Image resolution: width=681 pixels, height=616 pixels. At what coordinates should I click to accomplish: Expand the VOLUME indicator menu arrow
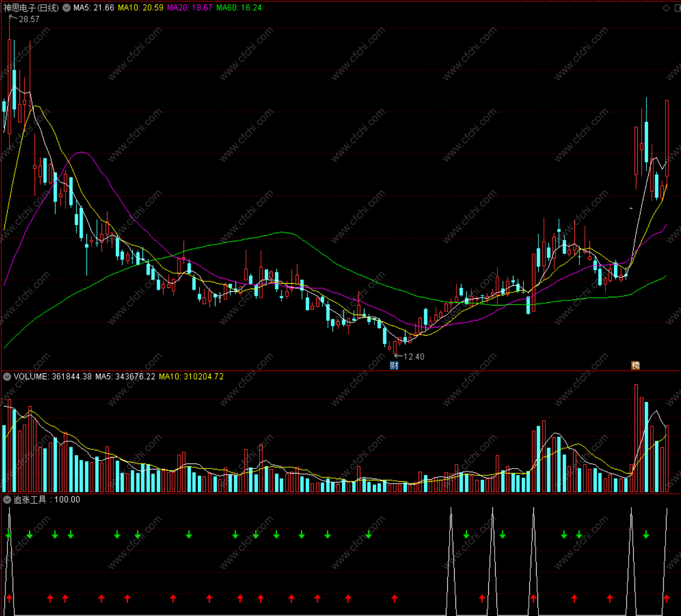7,377
